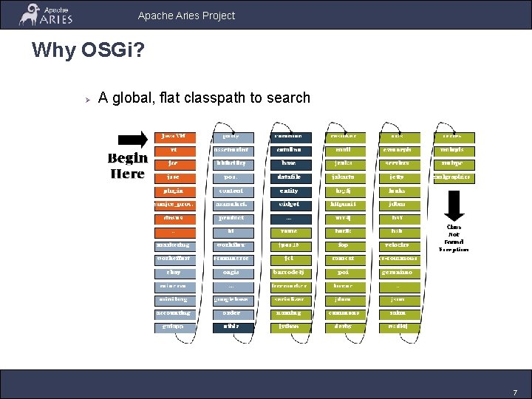The height and width of the screenshot is (399, 532).
Task: Select the green 'fop' box
Action: click(x=345, y=246)
